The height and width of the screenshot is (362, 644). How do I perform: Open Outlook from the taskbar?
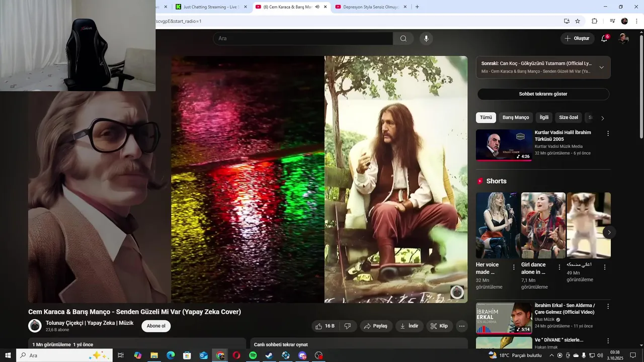click(203, 355)
